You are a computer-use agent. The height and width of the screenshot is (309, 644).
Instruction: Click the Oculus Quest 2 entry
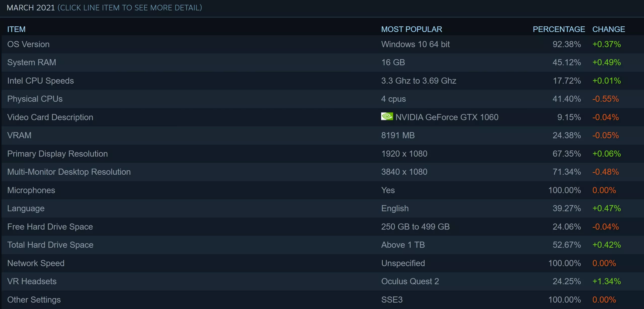click(x=410, y=281)
